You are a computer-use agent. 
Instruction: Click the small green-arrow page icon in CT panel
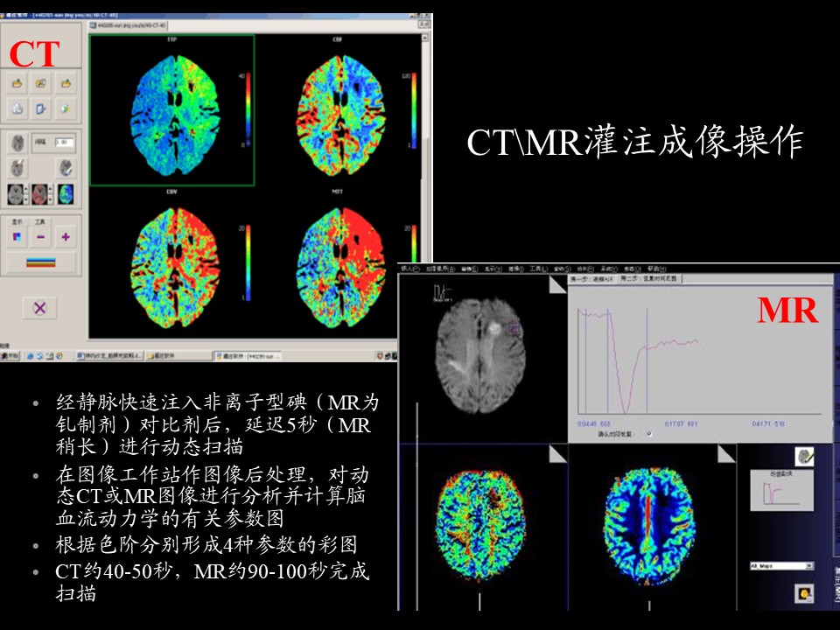click(66, 108)
